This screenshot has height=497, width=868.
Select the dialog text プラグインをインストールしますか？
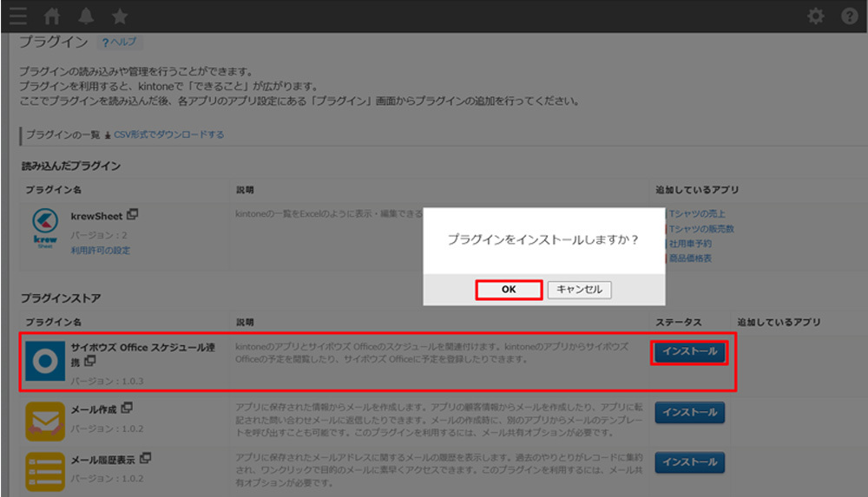click(x=543, y=239)
